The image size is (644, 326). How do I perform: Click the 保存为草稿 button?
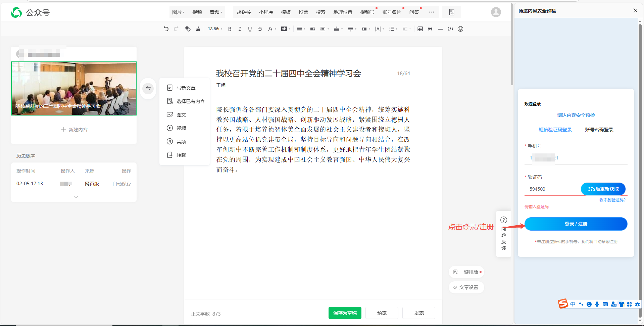pos(345,313)
